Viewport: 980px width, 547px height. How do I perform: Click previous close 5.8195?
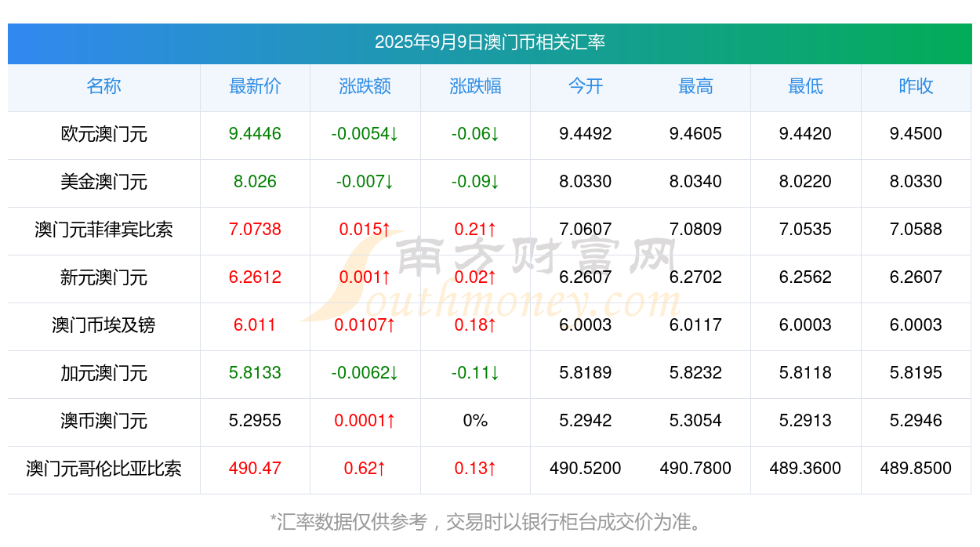(x=916, y=373)
